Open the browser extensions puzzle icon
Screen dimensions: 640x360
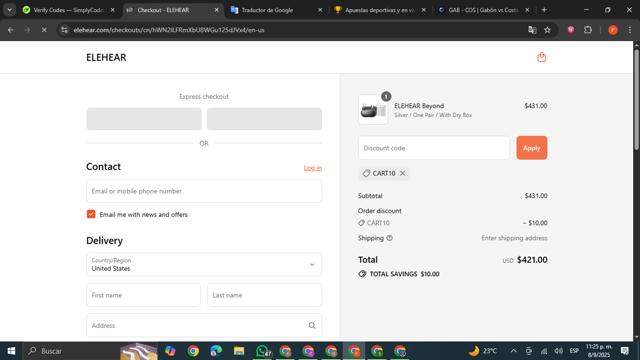[588, 30]
